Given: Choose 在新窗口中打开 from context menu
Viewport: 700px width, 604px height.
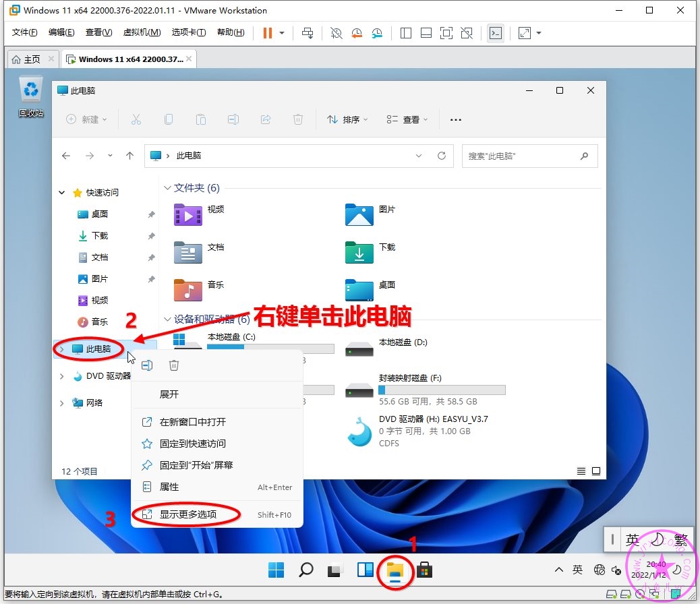Looking at the screenshot, I should click(217, 422).
